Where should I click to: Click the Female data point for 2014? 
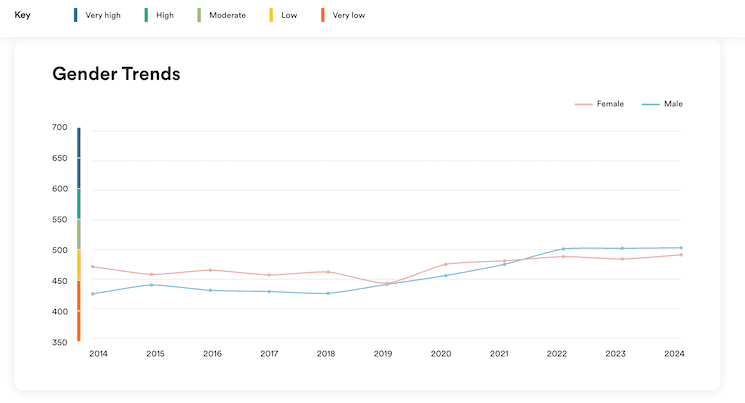(93, 266)
